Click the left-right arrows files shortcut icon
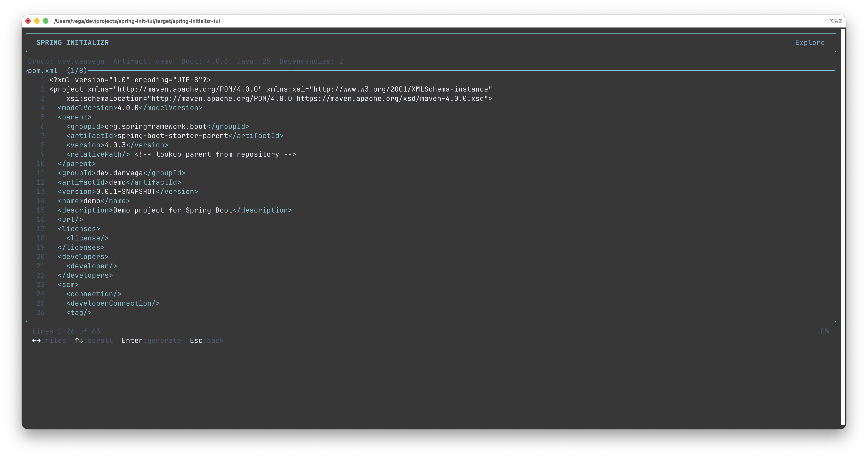The height and width of the screenshot is (458, 868). [36, 341]
